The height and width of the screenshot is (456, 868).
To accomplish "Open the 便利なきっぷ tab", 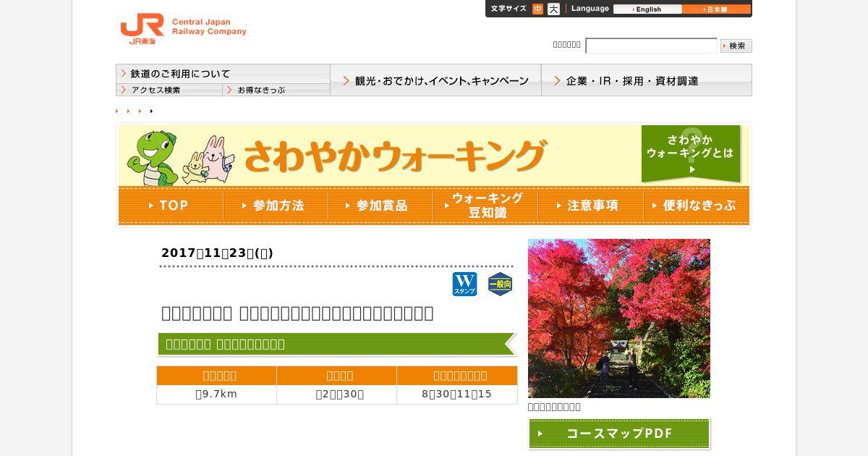I will 696,206.
